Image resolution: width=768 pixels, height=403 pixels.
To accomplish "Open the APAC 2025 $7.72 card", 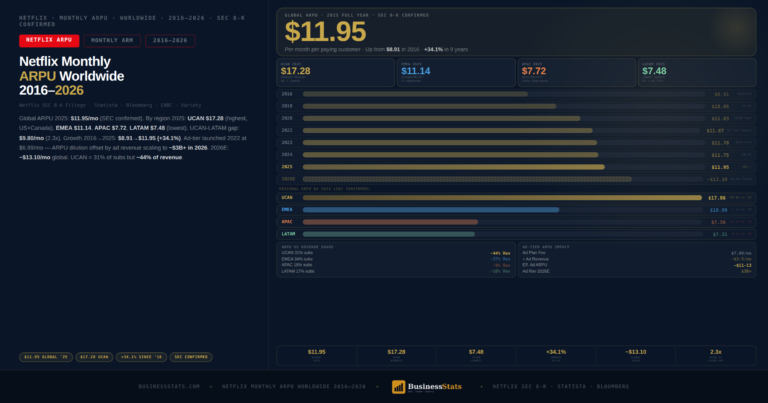I will point(576,72).
